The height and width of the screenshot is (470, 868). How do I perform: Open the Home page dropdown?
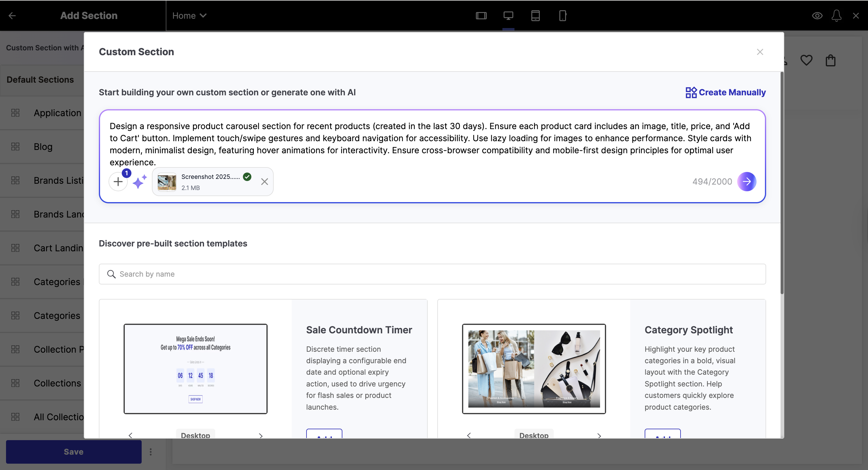point(189,15)
